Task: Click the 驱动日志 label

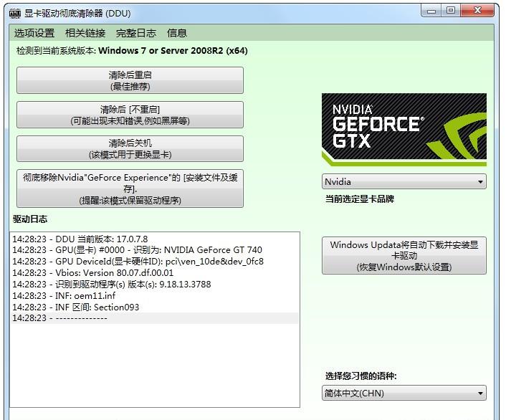Action: coord(30,219)
